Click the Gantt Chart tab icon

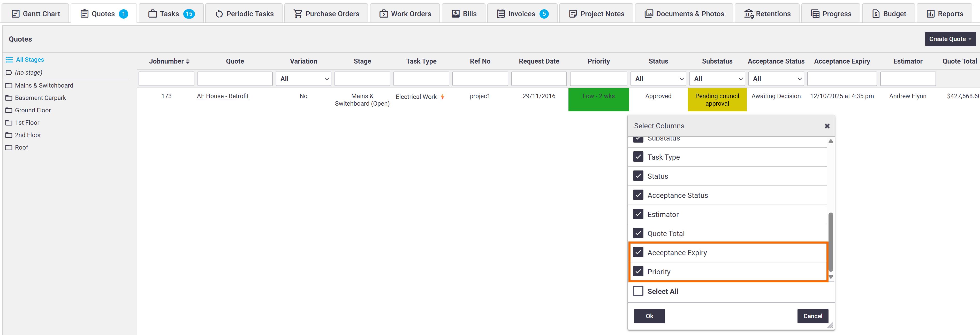pyautogui.click(x=16, y=14)
